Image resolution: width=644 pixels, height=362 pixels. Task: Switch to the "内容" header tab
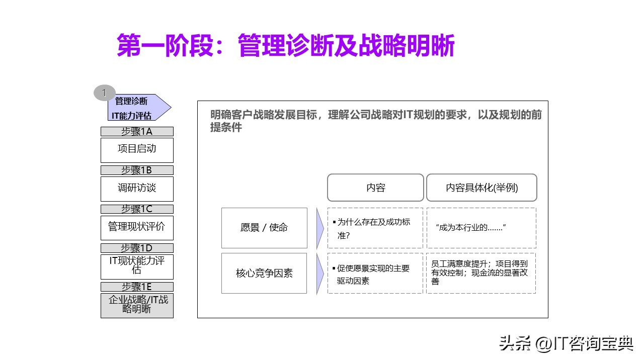[375, 188]
